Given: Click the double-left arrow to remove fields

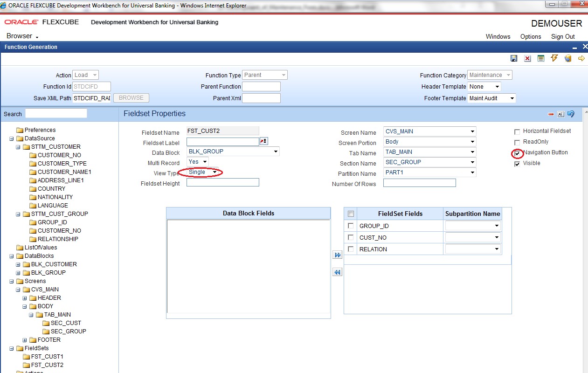Looking at the screenshot, I should point(338,272).
